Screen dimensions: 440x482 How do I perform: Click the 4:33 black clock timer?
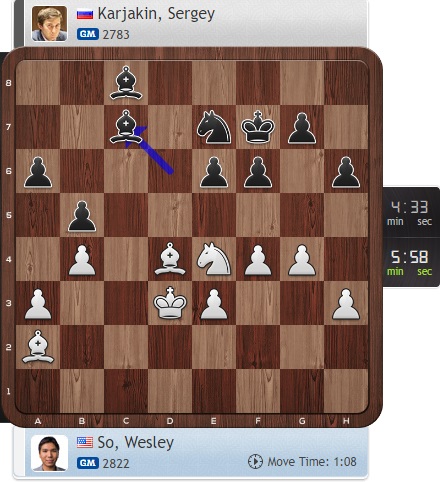pos(410,212)
